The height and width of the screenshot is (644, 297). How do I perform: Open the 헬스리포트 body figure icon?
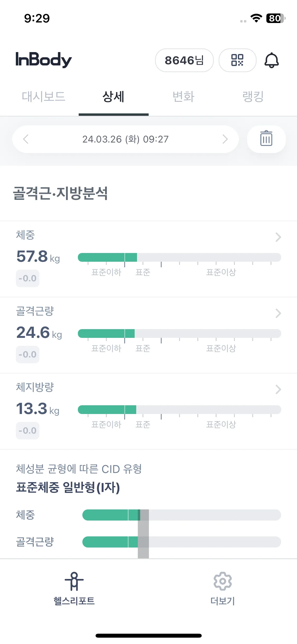pos(74,581)
